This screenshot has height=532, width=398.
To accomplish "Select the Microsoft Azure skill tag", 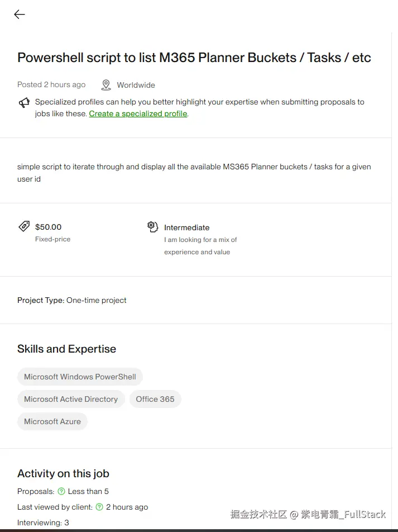I will coord(52,421).
